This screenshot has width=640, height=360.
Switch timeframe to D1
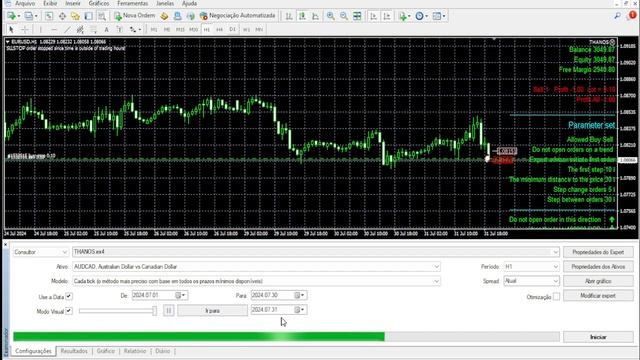coord(233,29)
